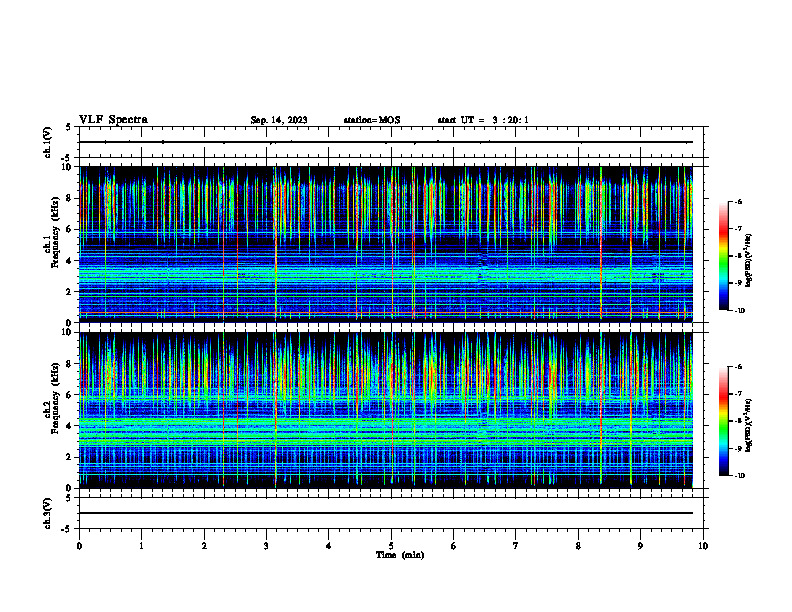Viewport: 792px width, 612px height.
Task: Click the time axis tick label '5'
Action: point(391,546)
